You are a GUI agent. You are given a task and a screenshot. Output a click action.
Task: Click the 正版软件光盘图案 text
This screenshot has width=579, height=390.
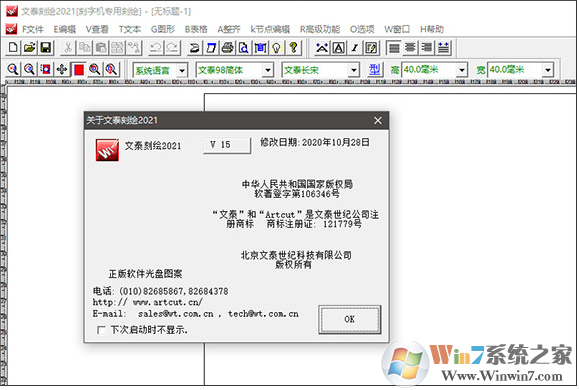point(145,274)
